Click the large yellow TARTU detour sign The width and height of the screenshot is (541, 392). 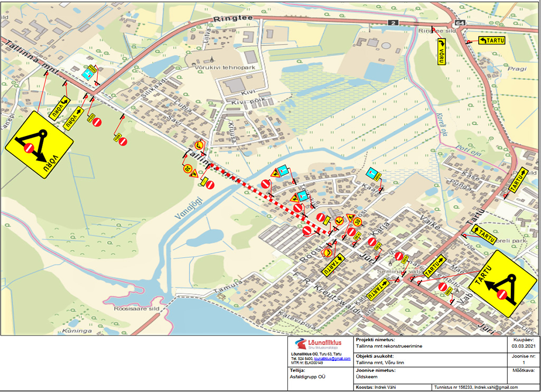tap(503, 284)
